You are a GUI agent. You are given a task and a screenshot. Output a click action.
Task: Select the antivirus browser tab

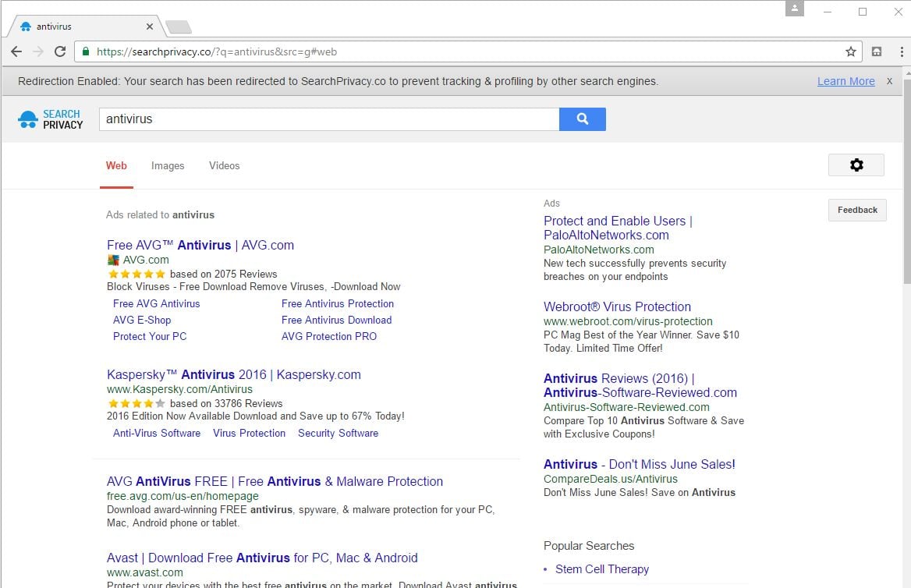[84, 27]
